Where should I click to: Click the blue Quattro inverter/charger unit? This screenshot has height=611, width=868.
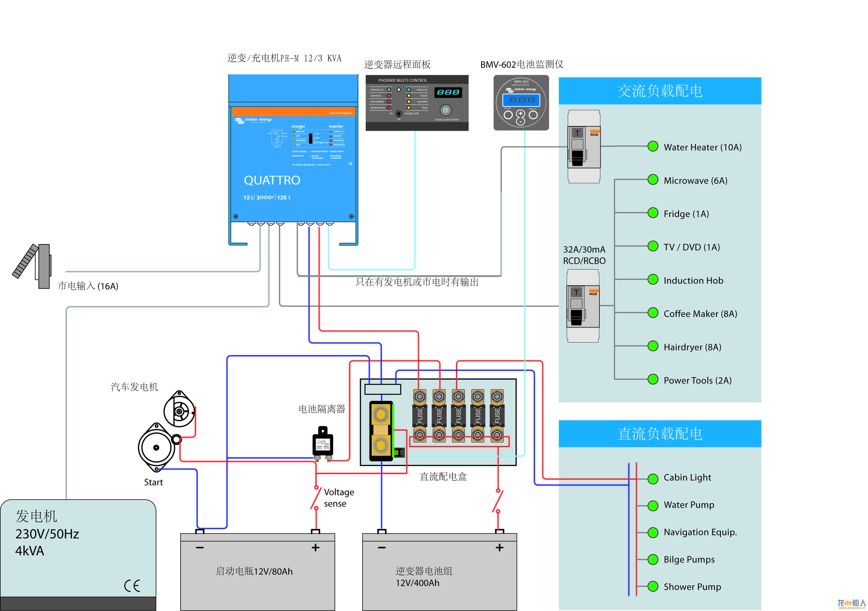click(x=293, y=159)
